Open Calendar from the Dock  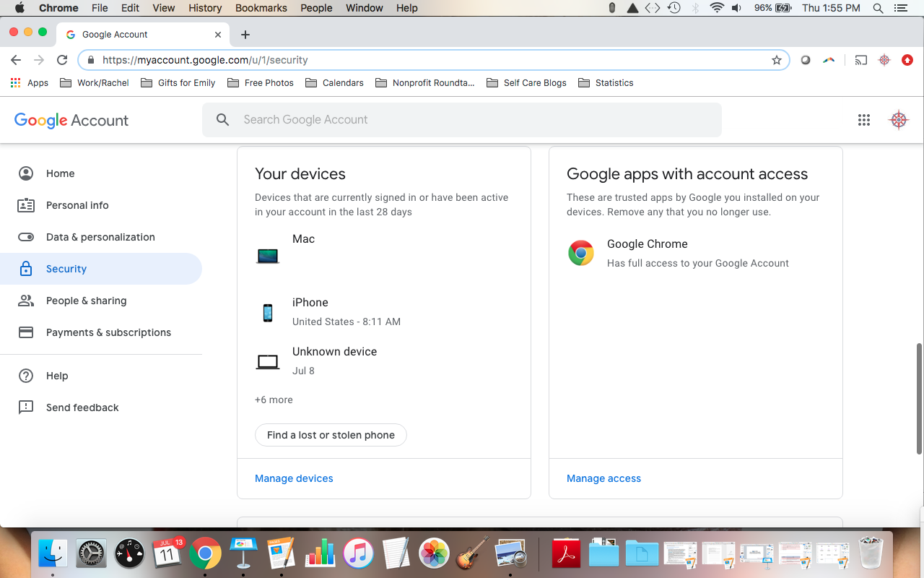[167, 554]
